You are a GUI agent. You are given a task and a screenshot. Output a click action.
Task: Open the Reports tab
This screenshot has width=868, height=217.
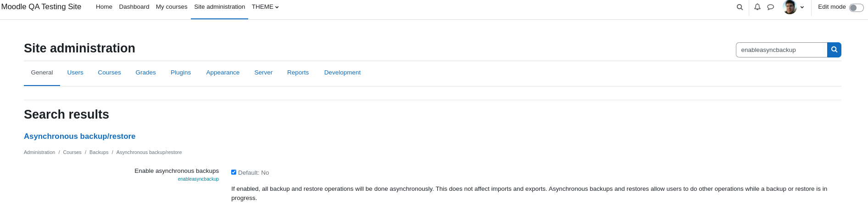tap(298, 73)
